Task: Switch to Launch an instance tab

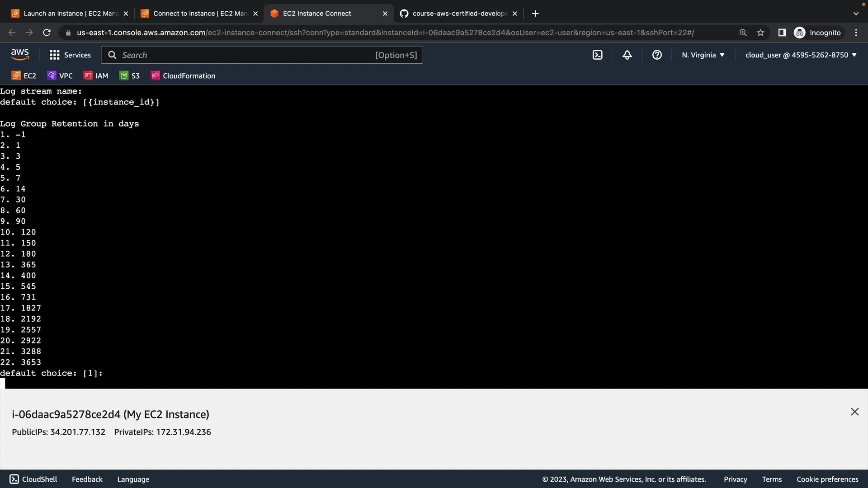Action: tap(70, 14)
